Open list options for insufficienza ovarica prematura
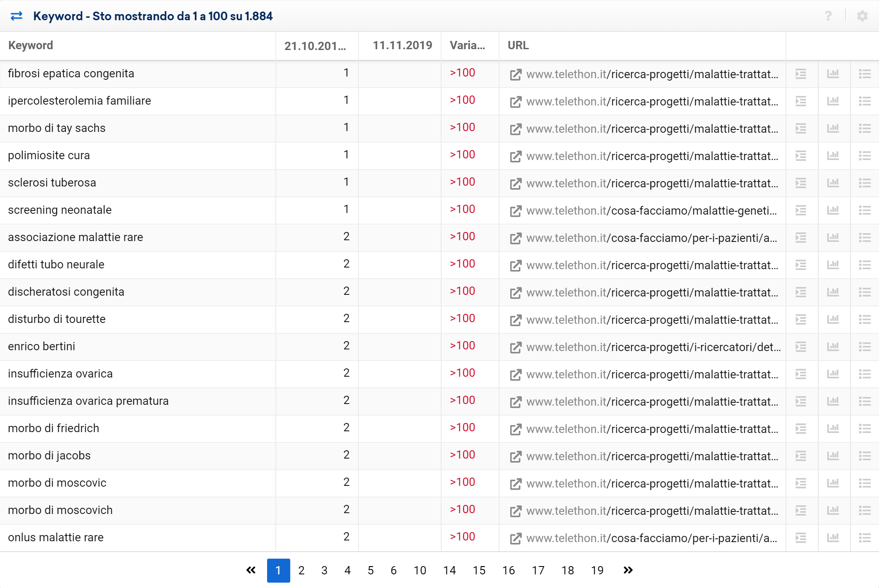 pos(865,402)
